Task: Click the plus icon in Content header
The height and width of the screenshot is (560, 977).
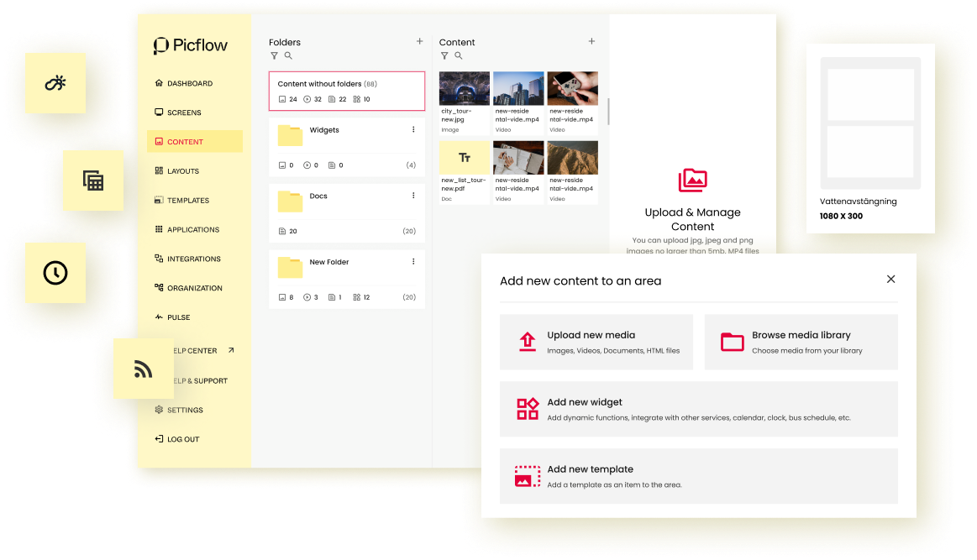Action: pos(591,41)
